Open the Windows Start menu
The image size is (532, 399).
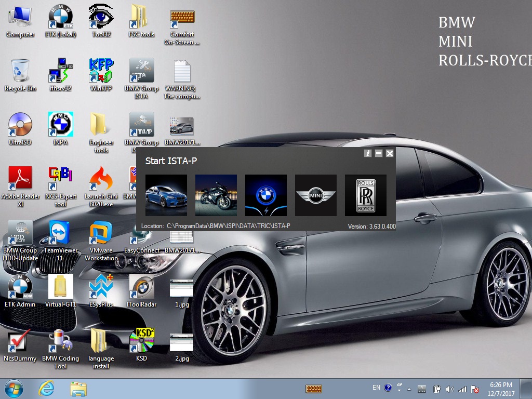click(x=14, y=389)
